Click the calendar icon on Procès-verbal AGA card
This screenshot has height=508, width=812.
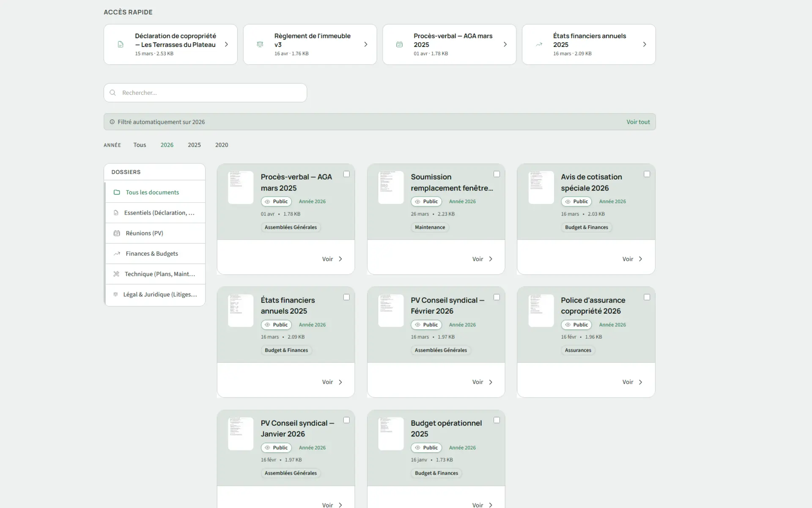click(399, 44)
